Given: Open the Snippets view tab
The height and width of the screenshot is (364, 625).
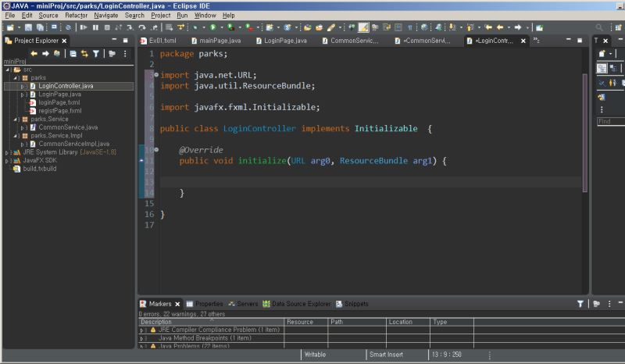Looking at the screenshot, I should (x=352, y=304).
